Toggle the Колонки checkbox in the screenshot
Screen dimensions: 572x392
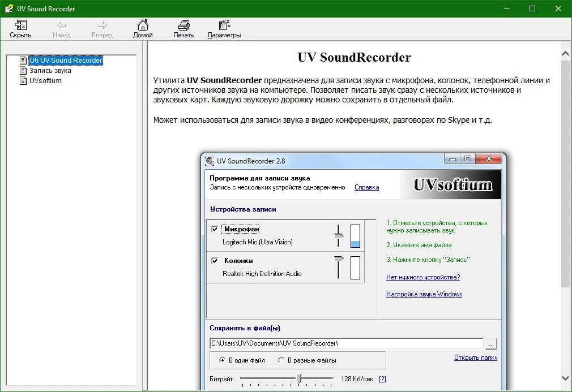(x=215, y=260)
